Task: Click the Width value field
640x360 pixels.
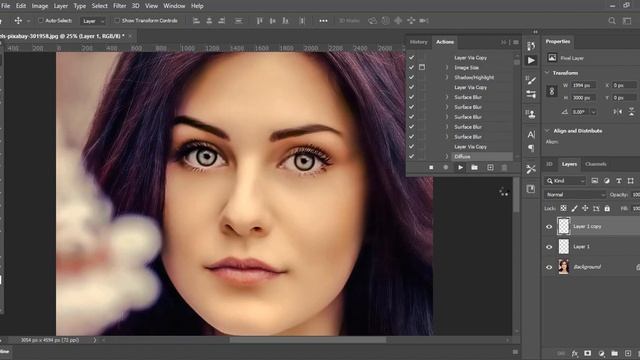Action: (x=583, y=85)
